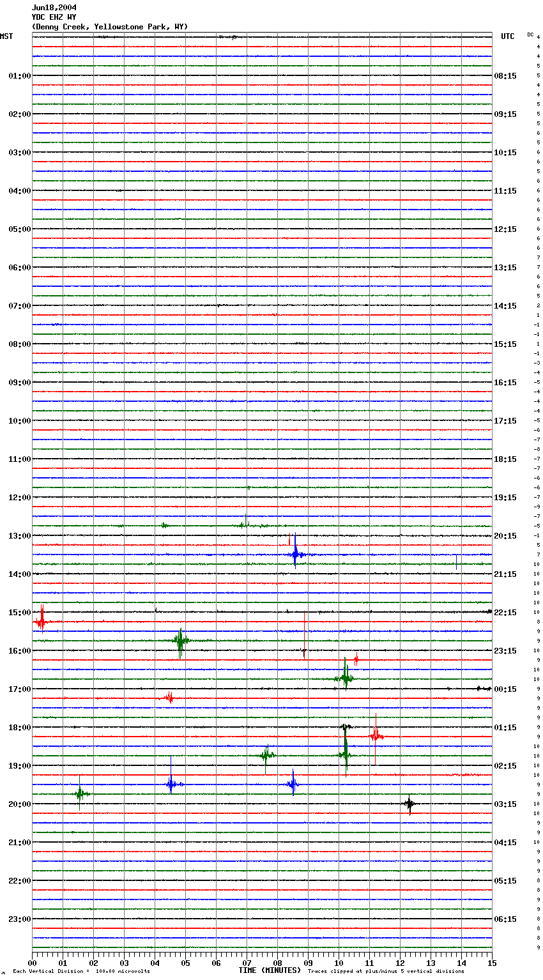Screen dimensions: 543x980
Task: Click the DC column header
Action: [530, 34]
